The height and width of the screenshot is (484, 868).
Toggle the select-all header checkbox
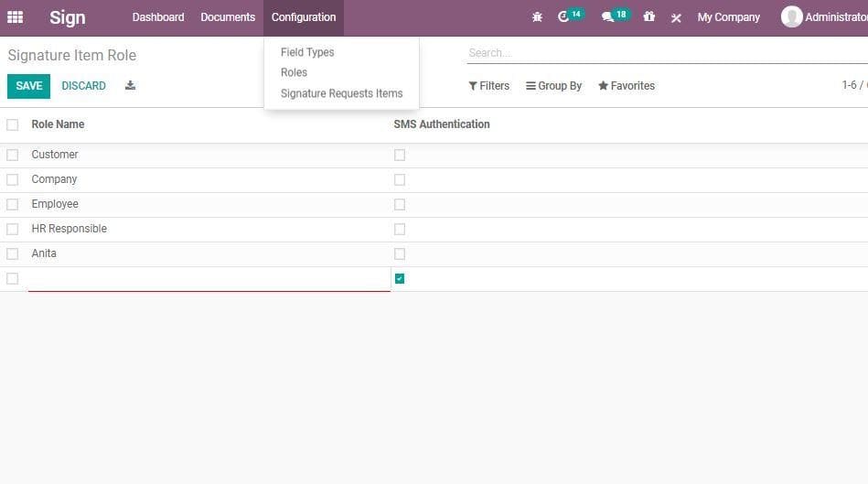click(x=12, y=124)
